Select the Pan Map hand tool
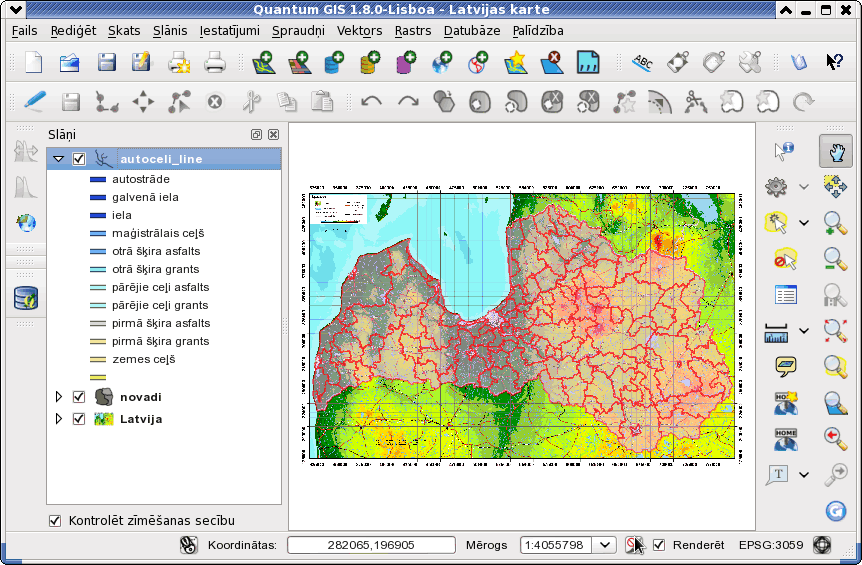The width and height of the screenshot is (862, 565). 836,151
